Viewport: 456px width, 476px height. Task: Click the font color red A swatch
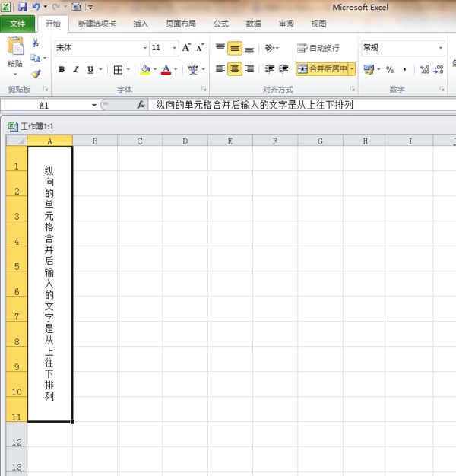[x=166, y=70]
